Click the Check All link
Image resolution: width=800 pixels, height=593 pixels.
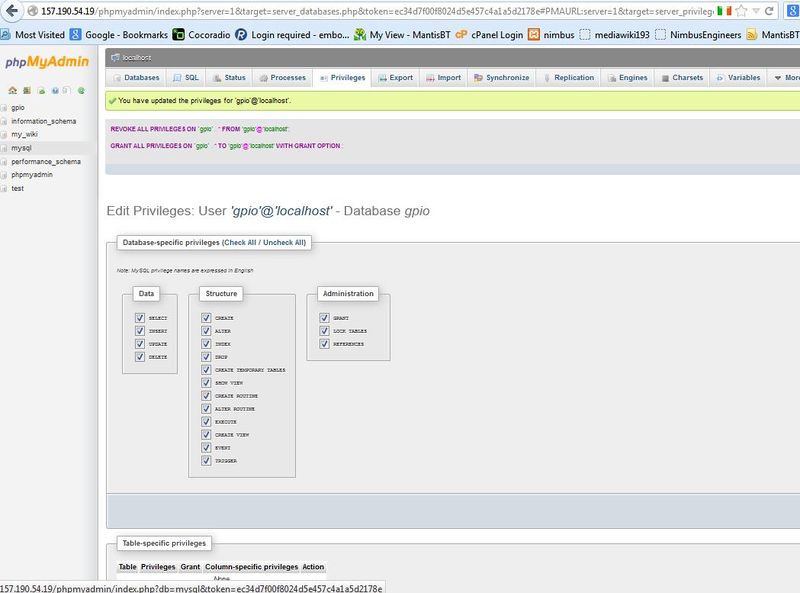(x=240, y=242)
